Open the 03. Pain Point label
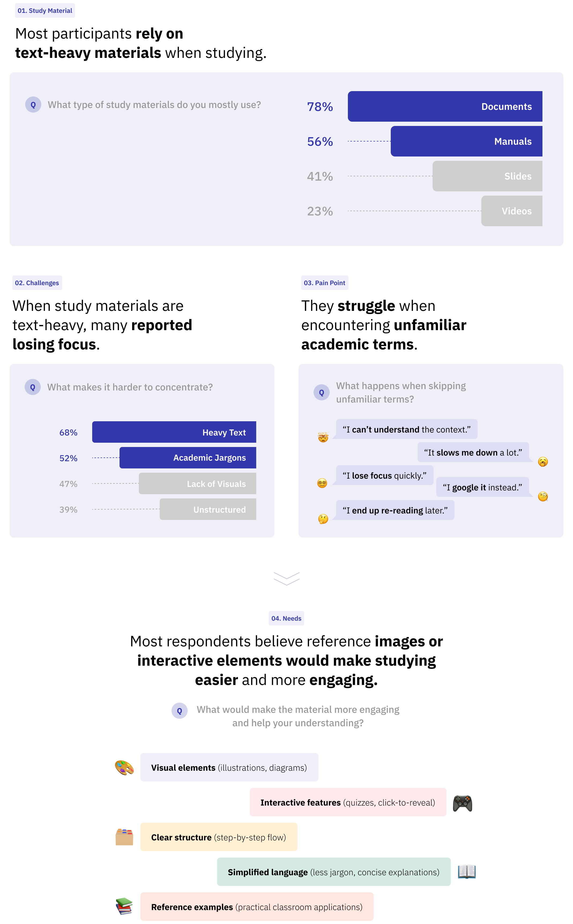Viewport: 573px width, 924px height. pos(324,283)
